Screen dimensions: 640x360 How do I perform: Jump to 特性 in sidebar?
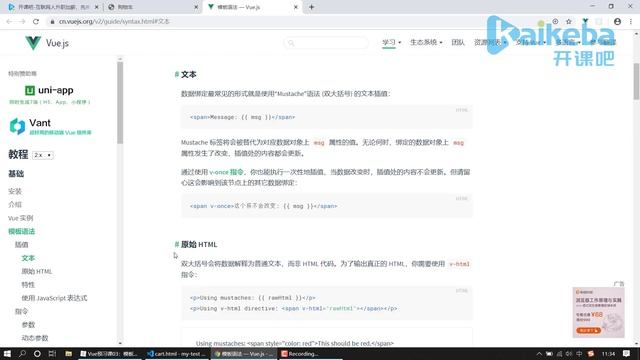(x=28, y=284)
